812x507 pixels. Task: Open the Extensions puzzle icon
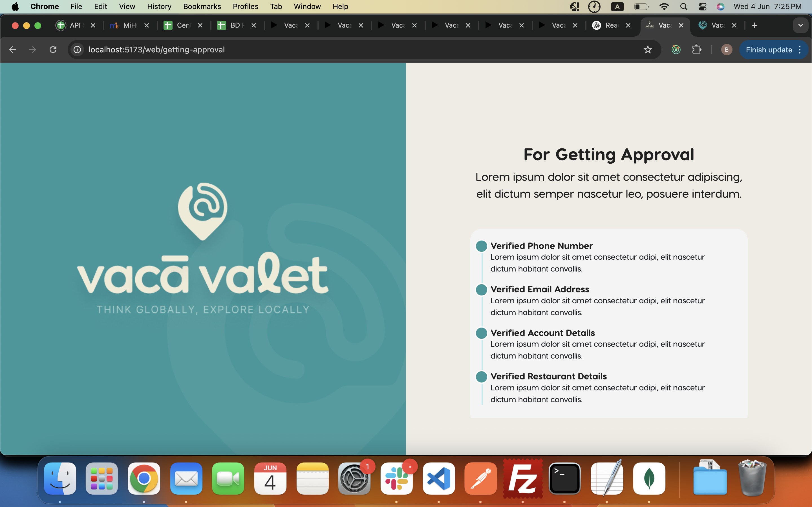697,50
